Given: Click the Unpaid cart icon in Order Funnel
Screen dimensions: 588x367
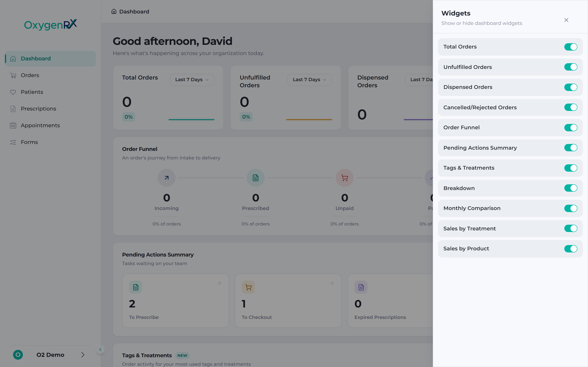Looking at the screenshot, I should pyautogui.click(x=345, y=178).
